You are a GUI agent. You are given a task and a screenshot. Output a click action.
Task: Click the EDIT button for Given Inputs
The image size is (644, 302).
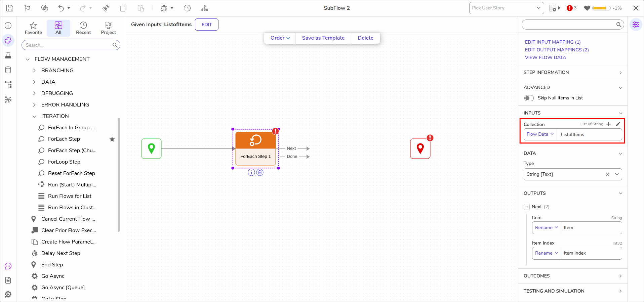point(207,25)
